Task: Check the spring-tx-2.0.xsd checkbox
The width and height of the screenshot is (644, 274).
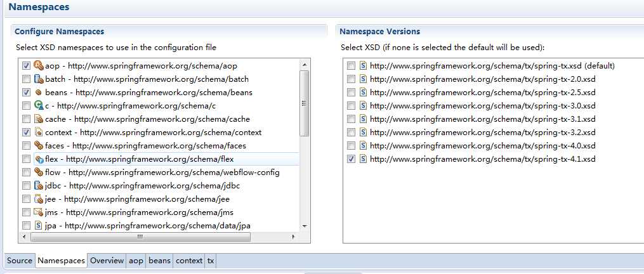Action: point(351,79)
